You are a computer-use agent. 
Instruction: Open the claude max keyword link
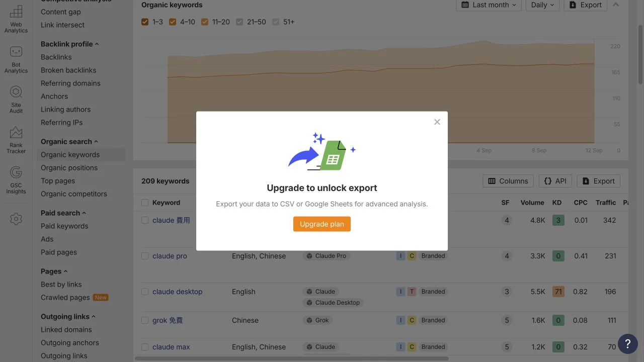tap(171, 347)
